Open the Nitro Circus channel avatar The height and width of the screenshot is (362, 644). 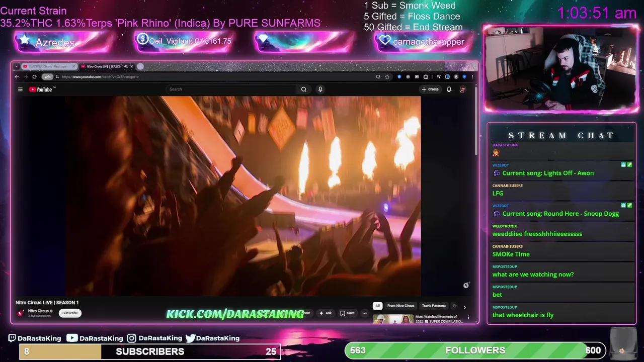20,313
